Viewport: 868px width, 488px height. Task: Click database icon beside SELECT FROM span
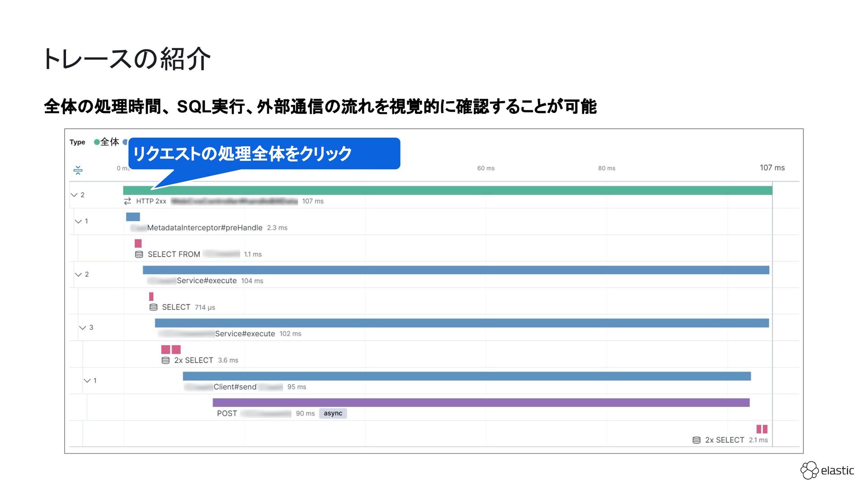[139, 254]
